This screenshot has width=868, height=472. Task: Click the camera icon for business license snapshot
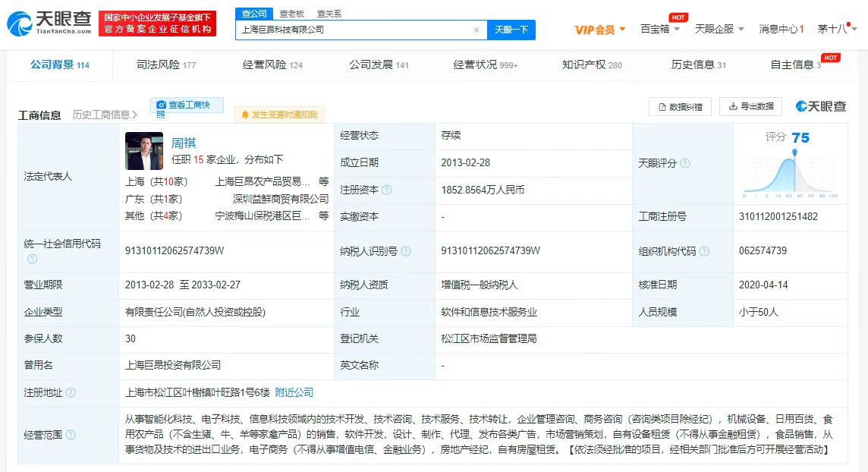[x=161, y=105]
